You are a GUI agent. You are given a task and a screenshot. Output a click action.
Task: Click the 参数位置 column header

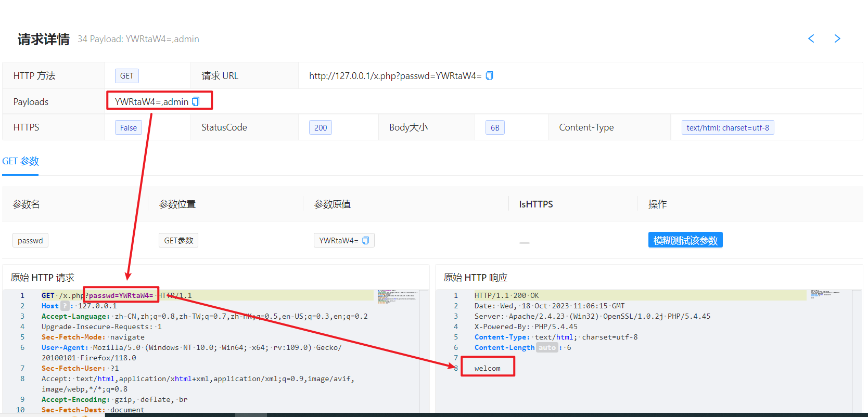point(177,204)
